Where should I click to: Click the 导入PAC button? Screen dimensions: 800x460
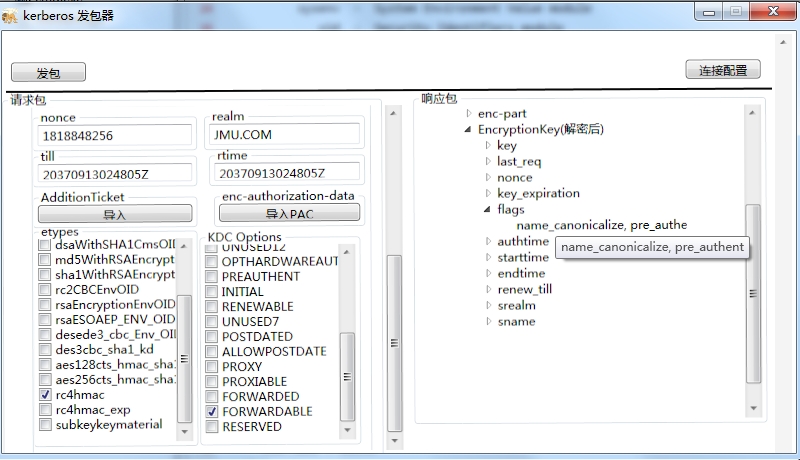click(x=290, y=214)
